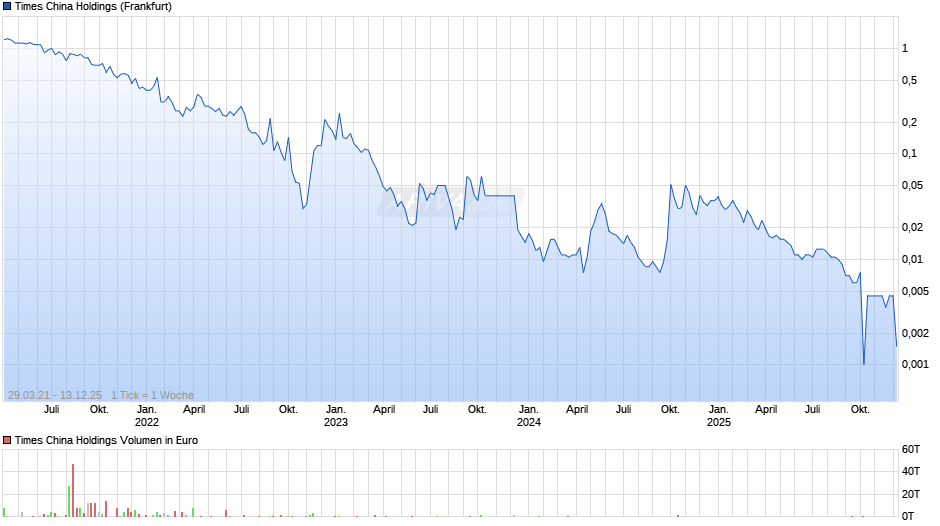
Task: Click the 'Jan. 2024' time axis label
Action: [529, 416]
